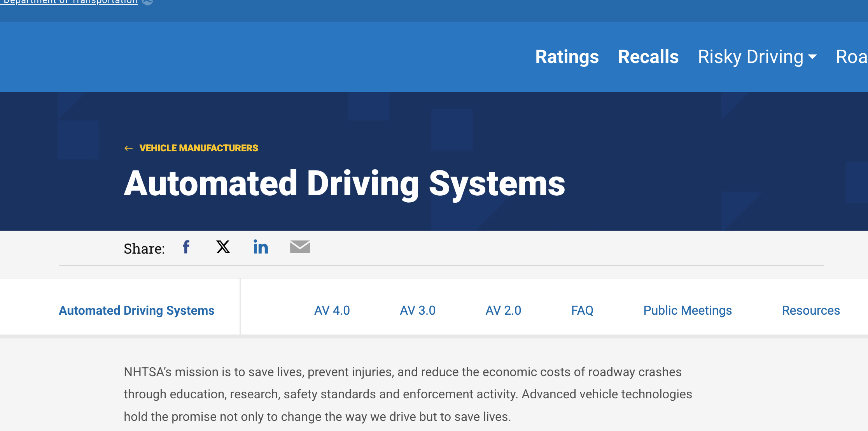The height and width of the screenshot is (431, 868).
Task: Share page via X icon
Action: coord(223,247)
